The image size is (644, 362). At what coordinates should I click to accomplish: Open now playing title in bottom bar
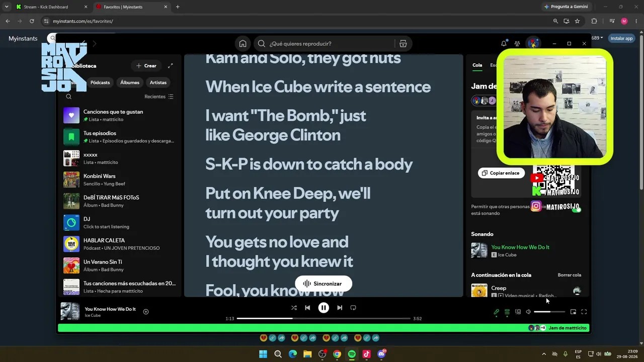point(110,309)
